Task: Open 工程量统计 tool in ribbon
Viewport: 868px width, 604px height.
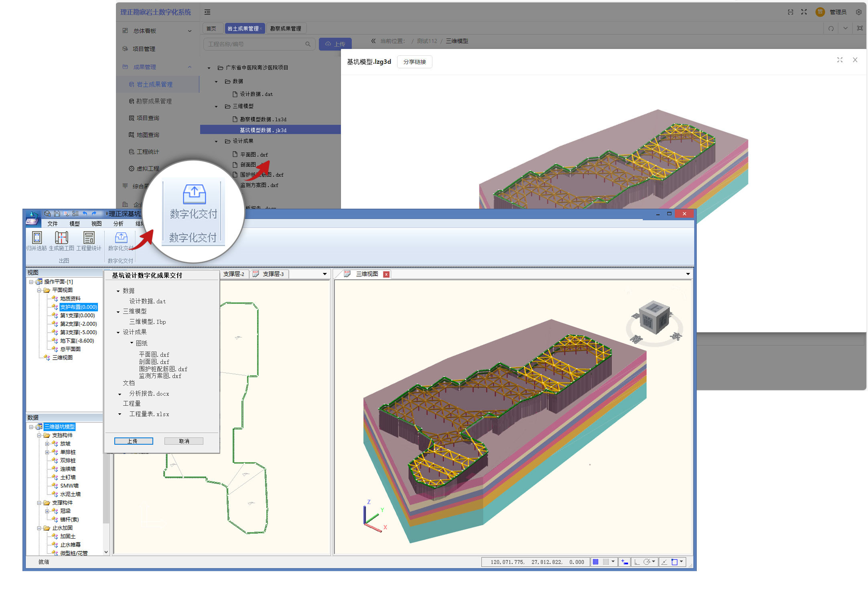Action: 89,238
